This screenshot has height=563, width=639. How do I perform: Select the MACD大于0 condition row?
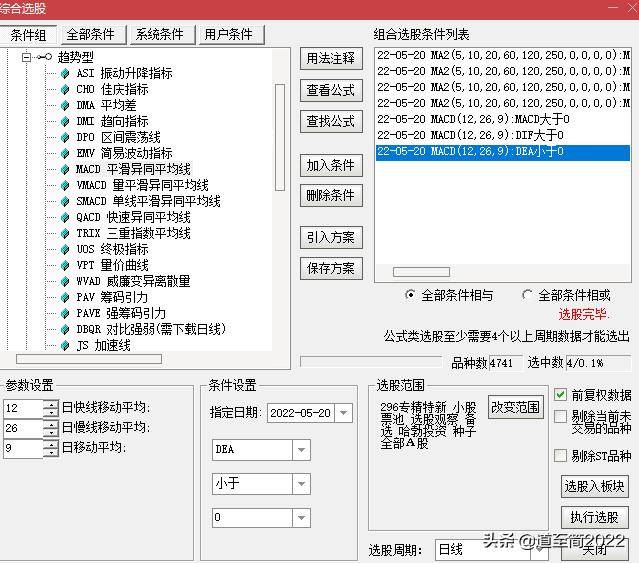coord(503,119)
